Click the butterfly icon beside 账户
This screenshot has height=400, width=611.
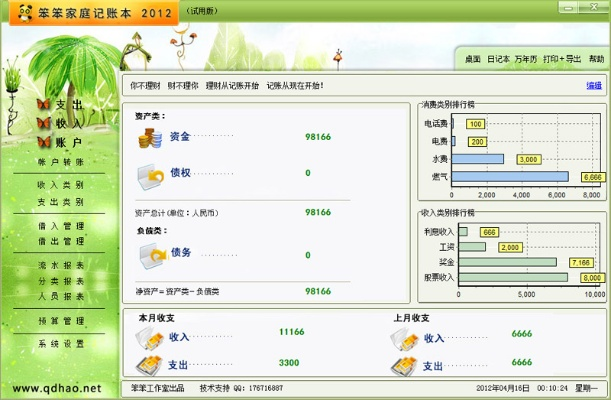(44, 142)
